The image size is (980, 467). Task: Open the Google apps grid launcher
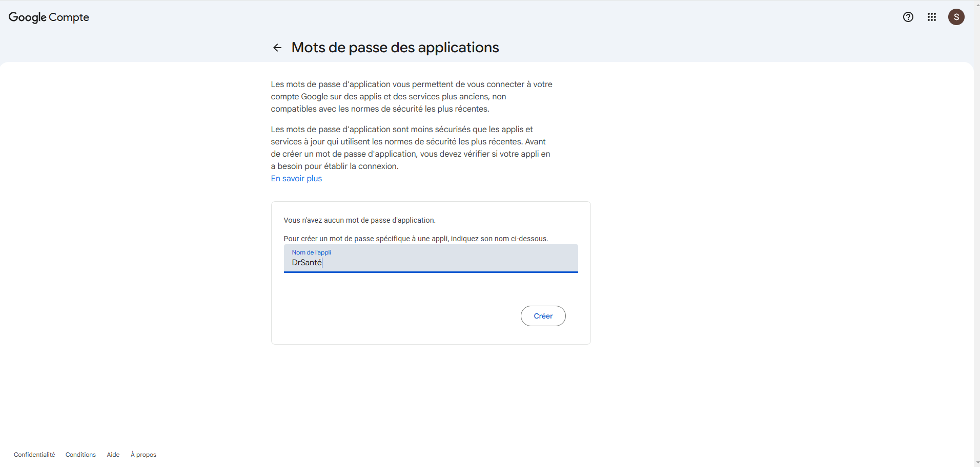click(x=931, y=17)
